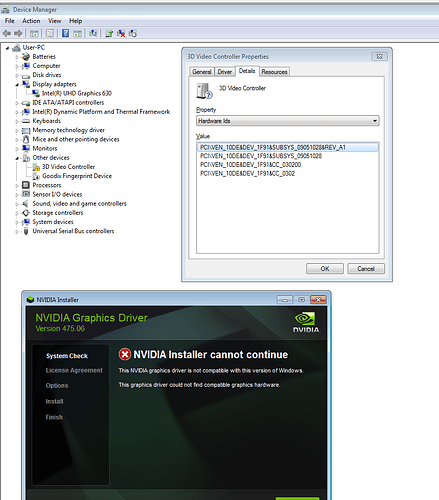Screen dimensions: 439x500
Task: Open the Help menu
Action: 76,21
